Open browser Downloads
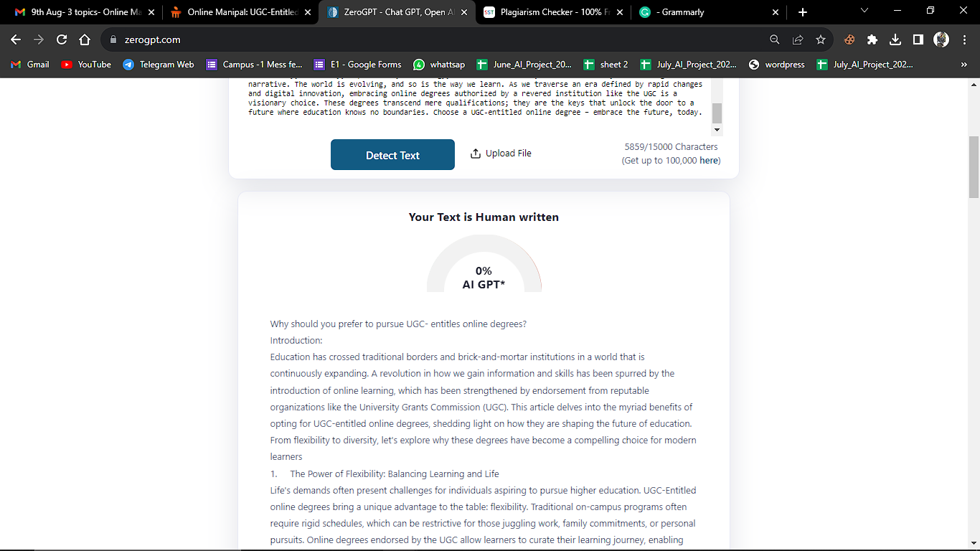This screenshot has width=980, height=551. click(895, 40)
